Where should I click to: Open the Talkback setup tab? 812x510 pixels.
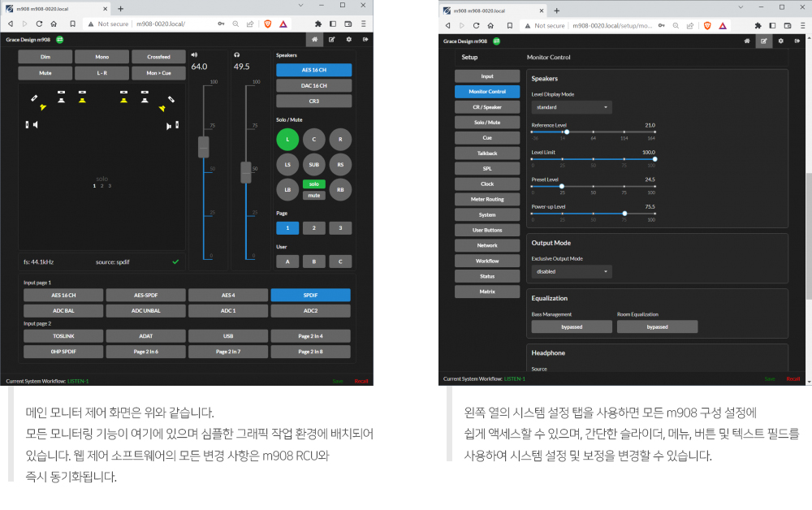coord(487,153)
